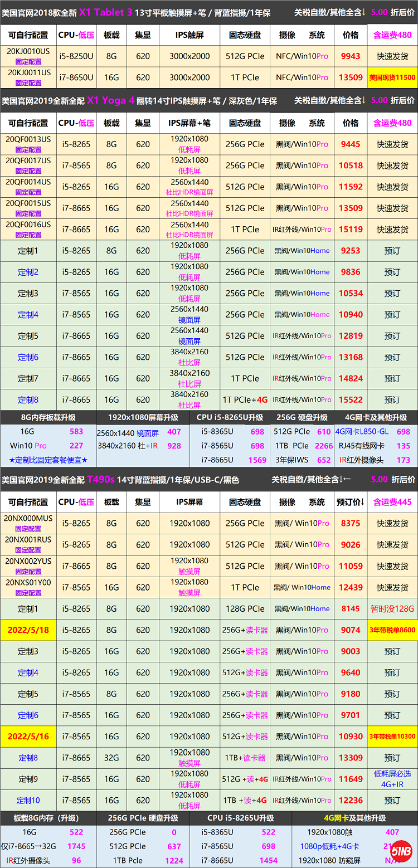Click model 20NXS01Y00 row label
Image resolution: width=418 pixels, height=868 pixels.
(x=28, y=582)
